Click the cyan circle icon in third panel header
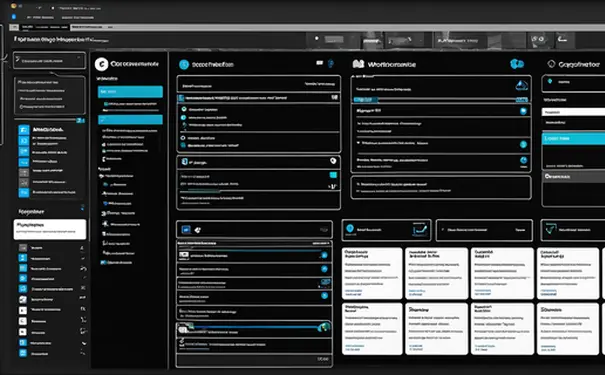This screenshot has height=375, width=605. [x=184, y=65]
